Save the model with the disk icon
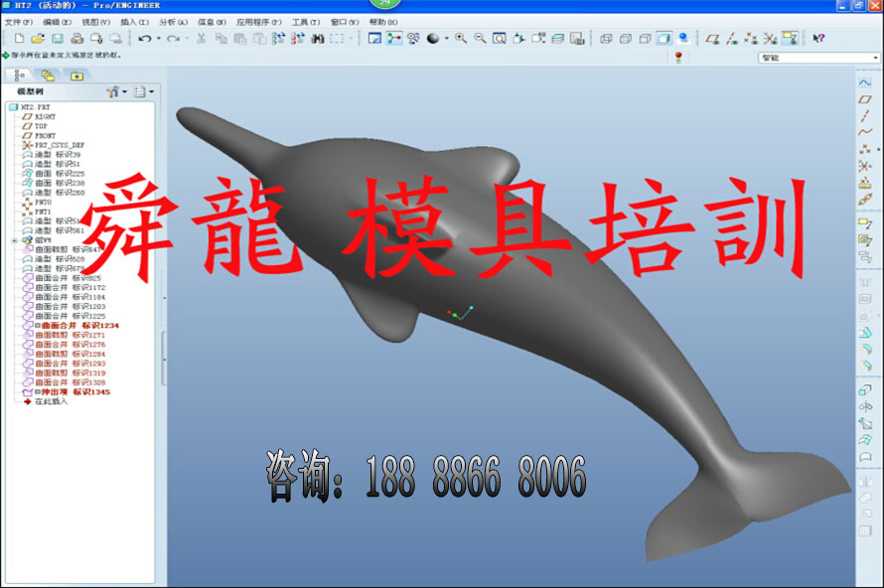Image resolution: width=884 pixels, height=588 pixels. coord(58,39)
